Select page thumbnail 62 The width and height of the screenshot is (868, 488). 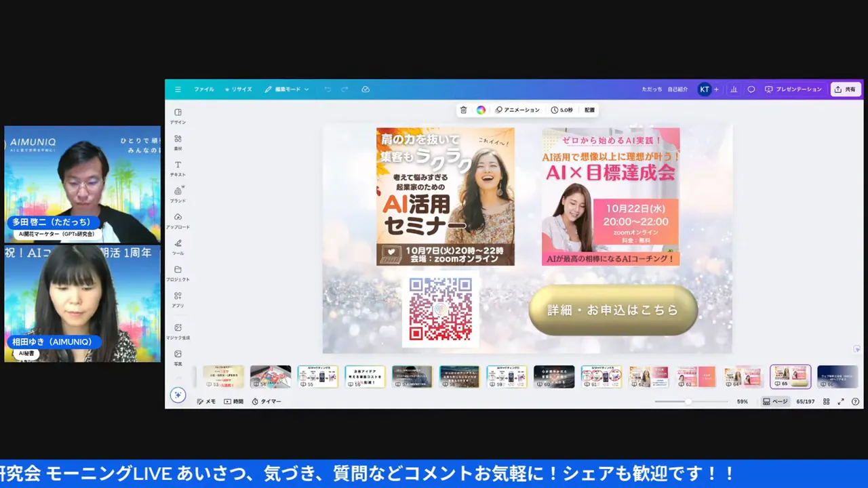coord(648,377)
